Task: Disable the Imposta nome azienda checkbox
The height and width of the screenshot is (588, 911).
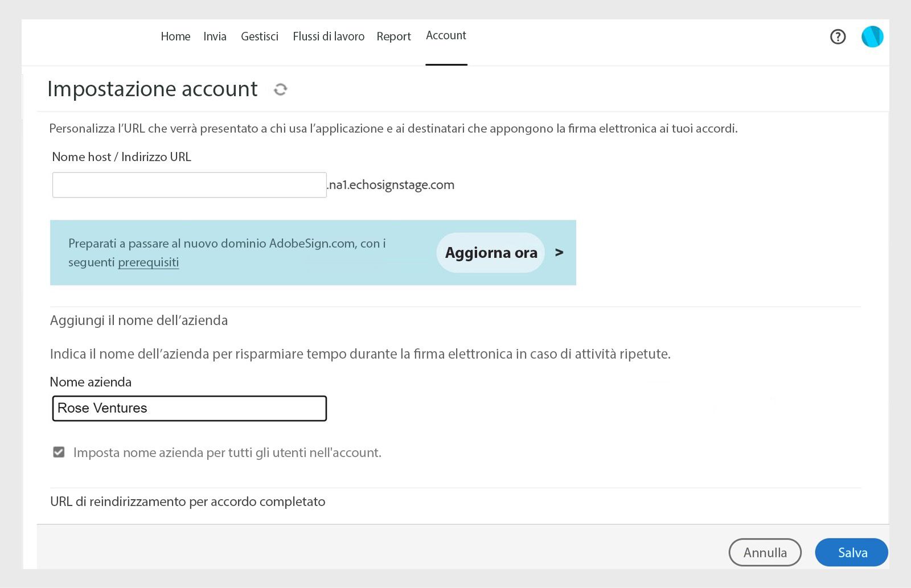Action: [59, 452]
